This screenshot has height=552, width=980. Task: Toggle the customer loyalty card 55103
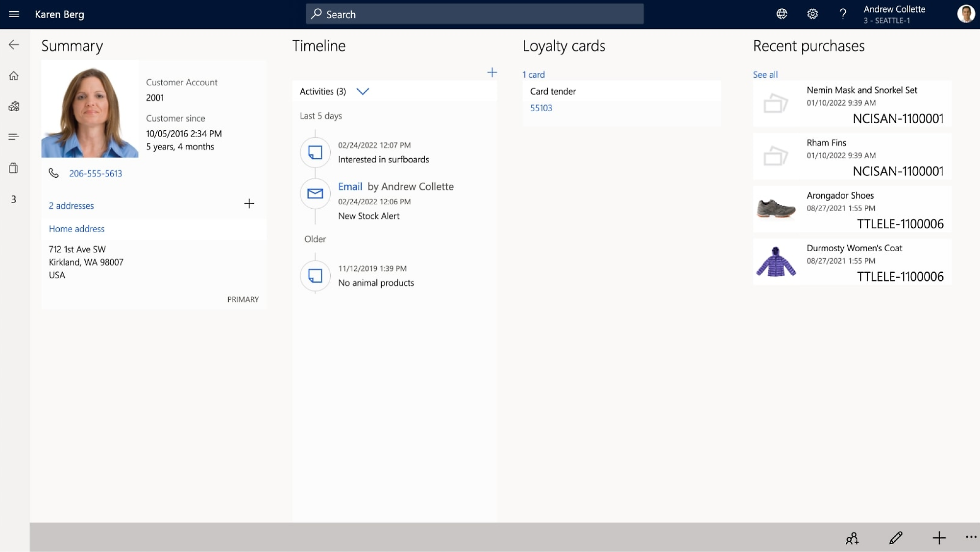coord(541,108)
